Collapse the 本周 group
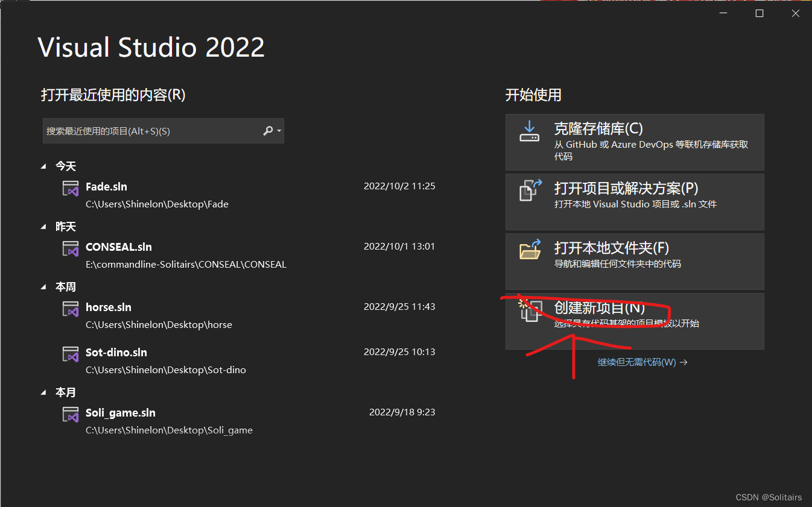The height and width of the screenshot is (507, 812). pos(43,287)
